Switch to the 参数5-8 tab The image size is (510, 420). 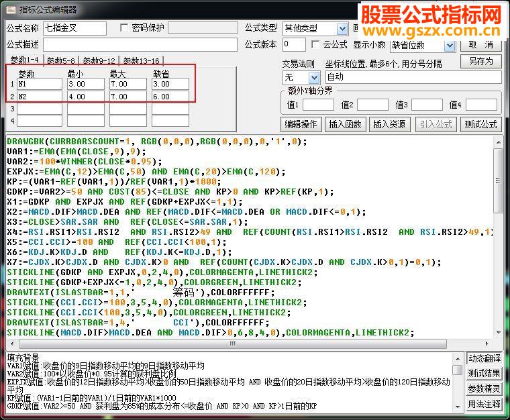pos(60,60)
